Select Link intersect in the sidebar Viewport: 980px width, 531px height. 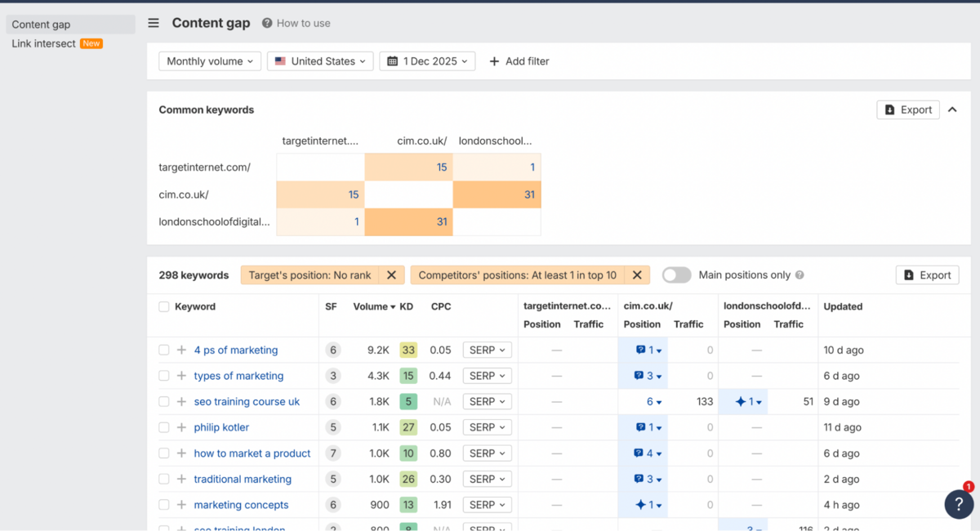pyautogui.click(x=43, y=43)
